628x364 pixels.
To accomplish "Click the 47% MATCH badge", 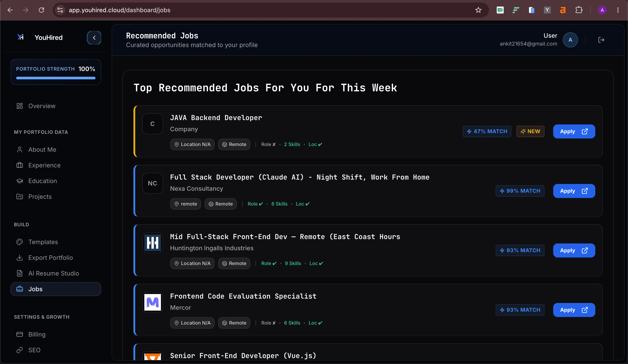I will click(x=487, y=131).
